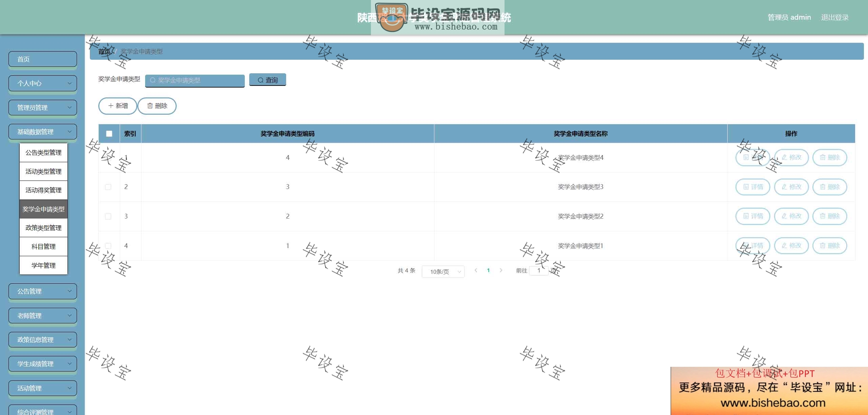Image resolution: width=868 pixels, height=415 pixels.
Task: Click 索引 column header
Action: coord(130,134)
